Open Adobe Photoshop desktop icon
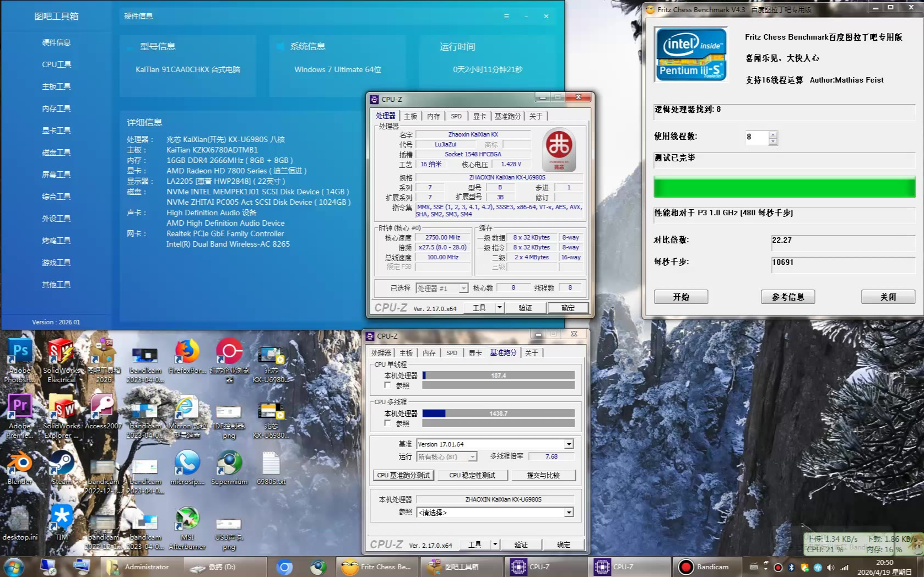The height and width of the screenshot is (577, 924). [x=20, y=361]
